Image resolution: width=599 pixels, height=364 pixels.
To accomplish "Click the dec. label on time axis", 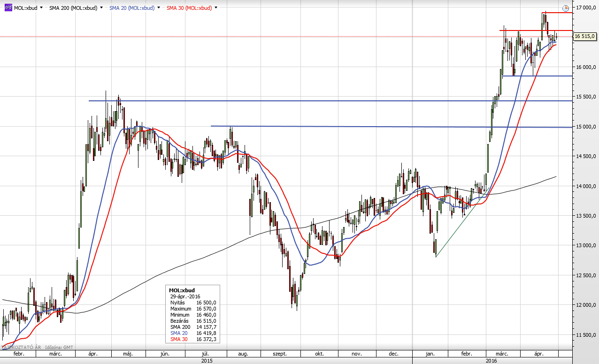I will coord(394,354).
